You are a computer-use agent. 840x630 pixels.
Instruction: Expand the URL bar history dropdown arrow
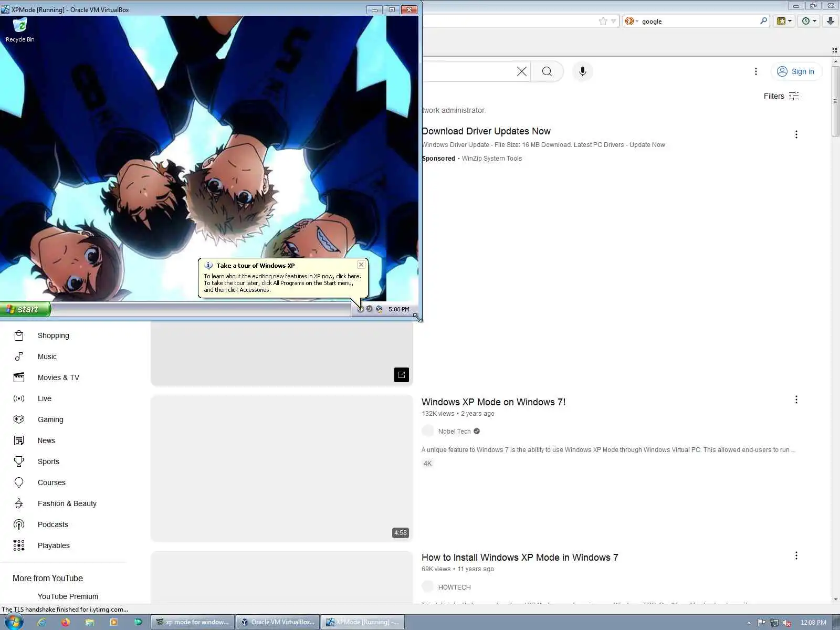tap(613, 22)
